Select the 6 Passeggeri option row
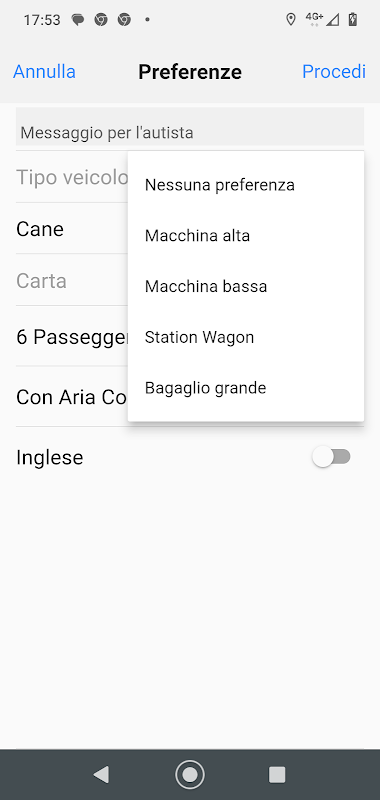380x800 pixels. [x=72, y=337]
